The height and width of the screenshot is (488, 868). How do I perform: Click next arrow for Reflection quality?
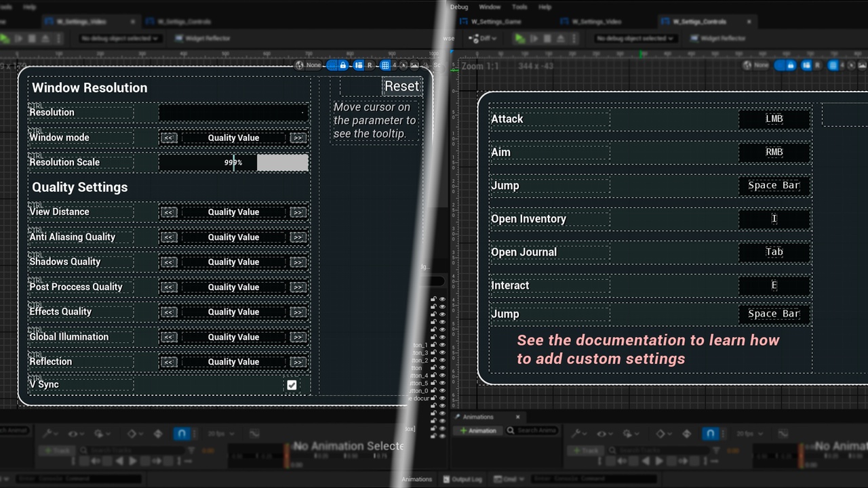coord(298,362)
